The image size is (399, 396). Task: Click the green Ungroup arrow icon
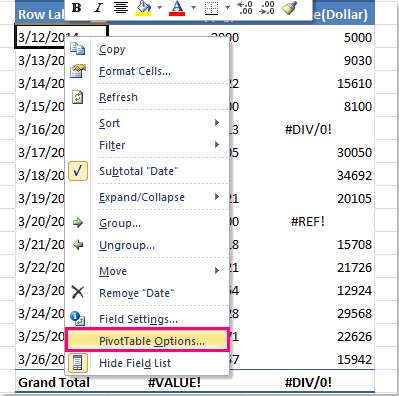(78, 245)
